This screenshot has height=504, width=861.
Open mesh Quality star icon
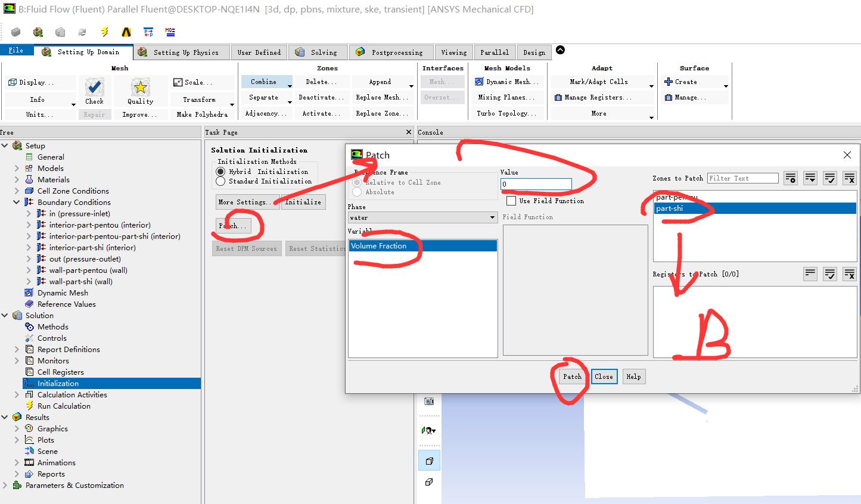(x=141, y=92)
